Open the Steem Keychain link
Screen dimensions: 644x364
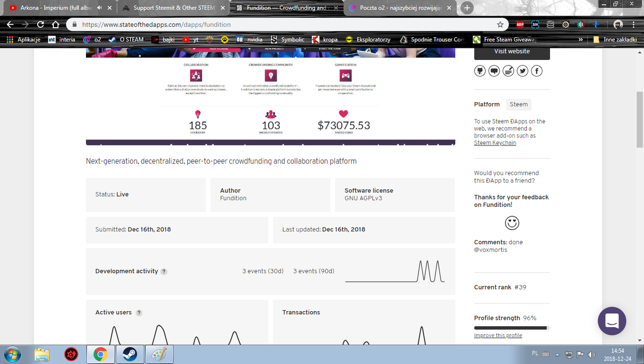[x=495, y=143]
